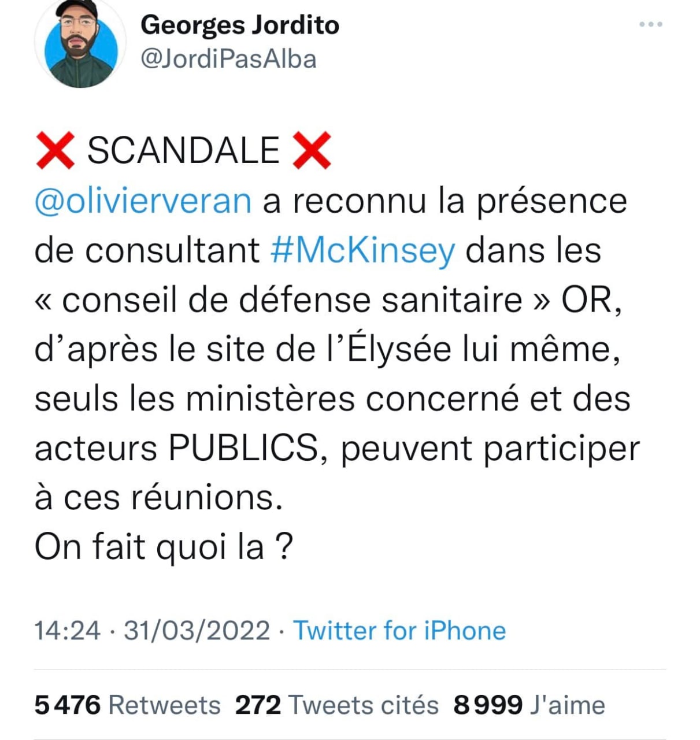Click the red X emoji after SCANDALE

[x=312, y=150]
